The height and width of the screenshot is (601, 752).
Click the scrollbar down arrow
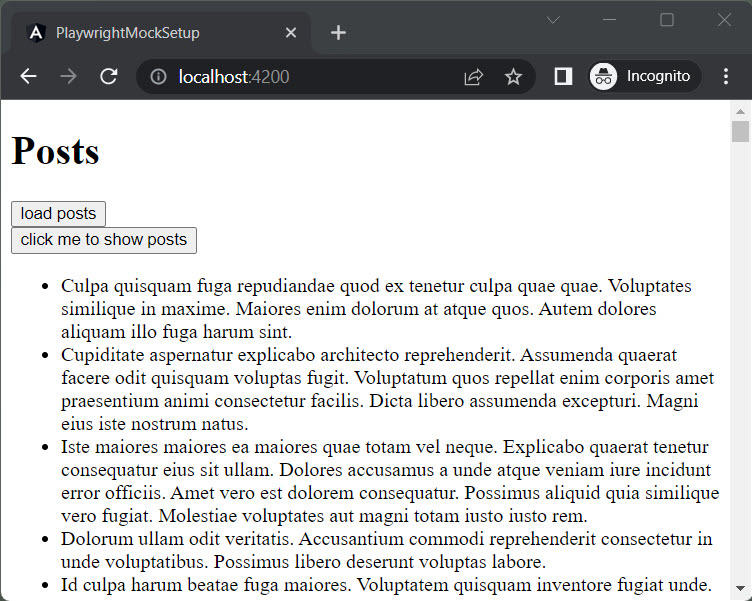(740, 588)
